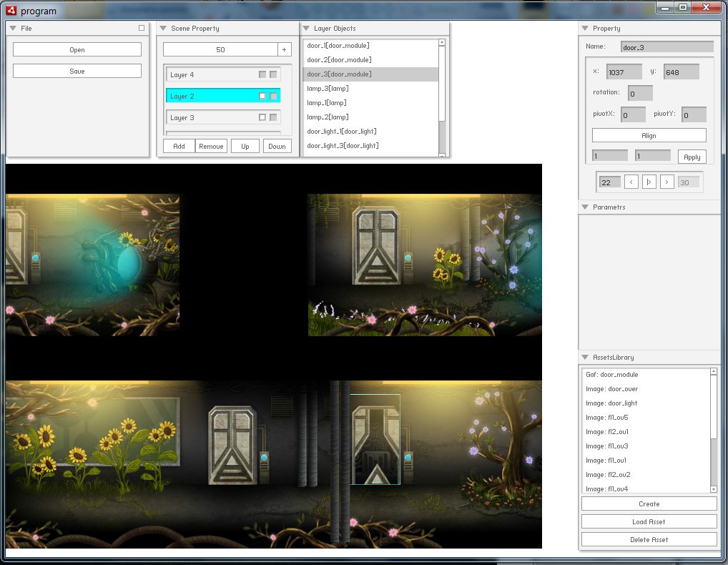Click the Create asset button
Screen dimensions: 728x565
649,503
